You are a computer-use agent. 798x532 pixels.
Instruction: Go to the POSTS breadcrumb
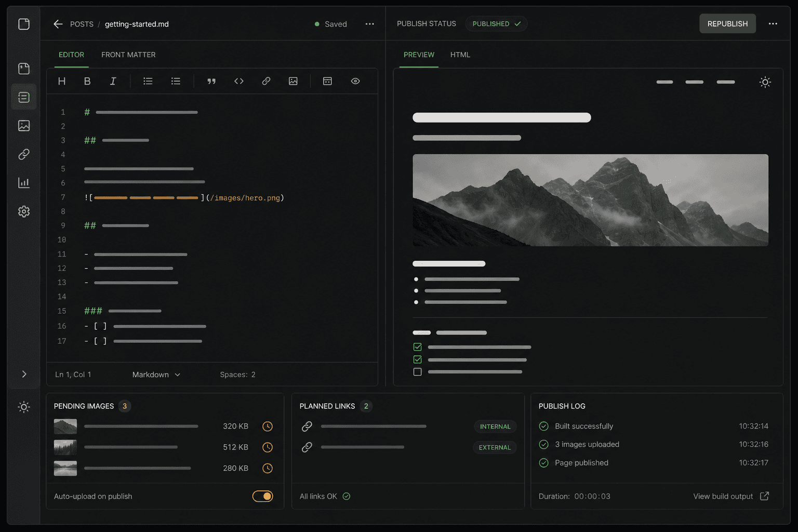[x=82, y=24]
